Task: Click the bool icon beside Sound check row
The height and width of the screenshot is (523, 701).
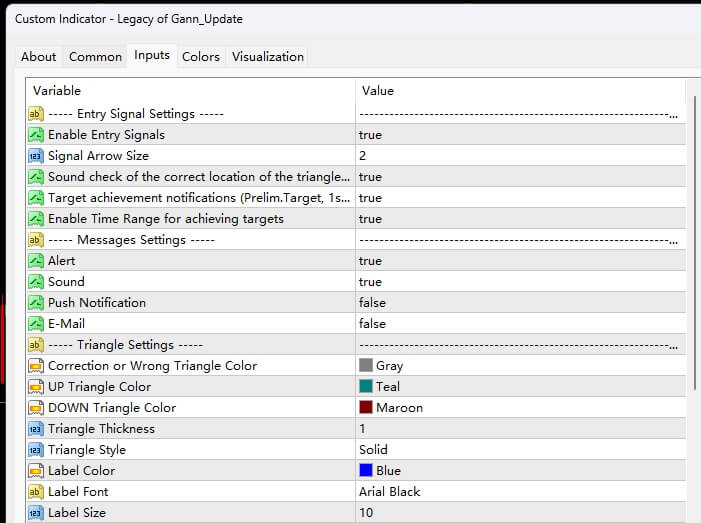Action: [x=36, y=177]
